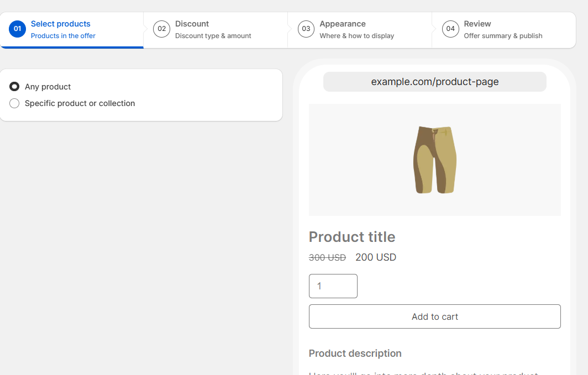Click the 200 USD discounted price

376,257
